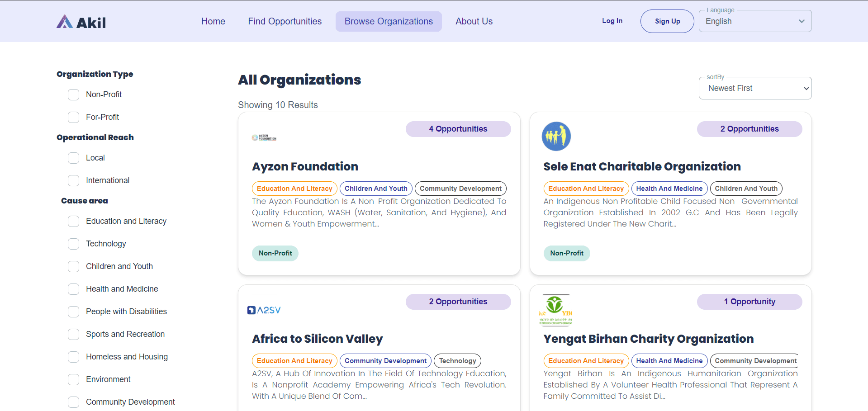Click Yengat Birhan's 1 Opportunity badge
868x411 pixels.
coord(749,302)
